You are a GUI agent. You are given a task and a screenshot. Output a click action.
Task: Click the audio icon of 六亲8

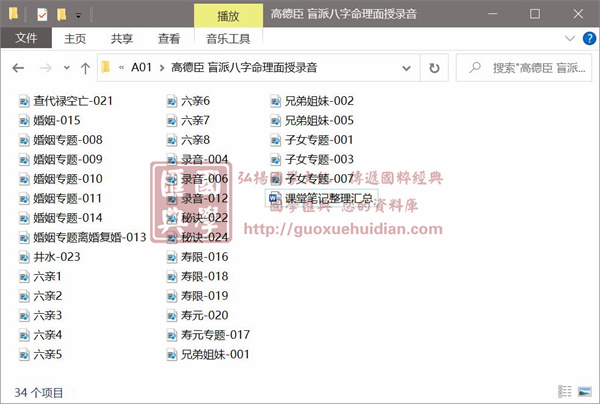click(171, 140)
